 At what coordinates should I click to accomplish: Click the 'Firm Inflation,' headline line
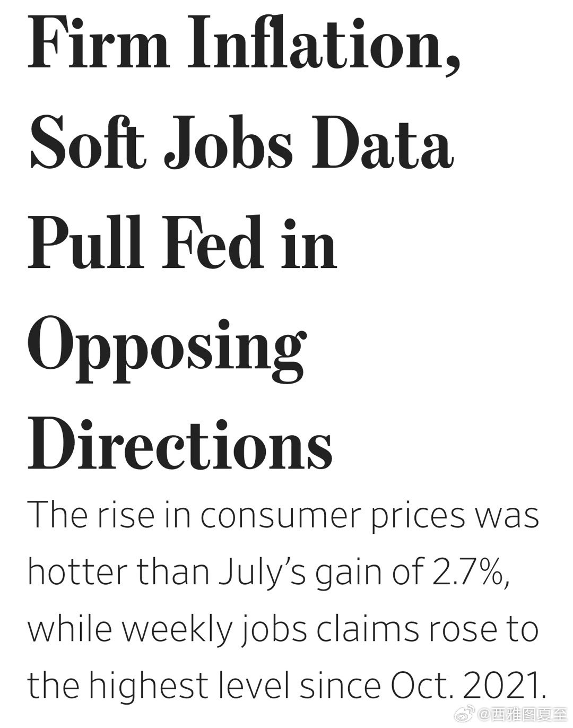[x=244, y=43]
